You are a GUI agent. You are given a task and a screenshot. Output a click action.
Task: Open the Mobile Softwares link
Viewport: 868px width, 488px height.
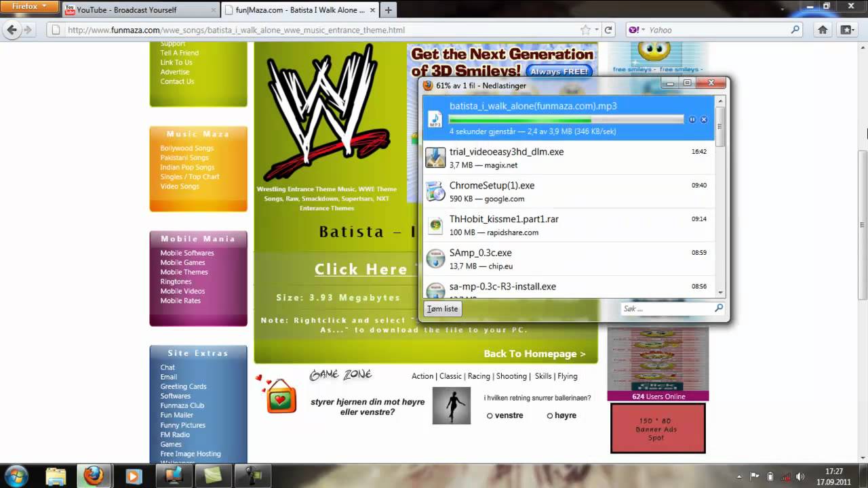tap(187, 253)
